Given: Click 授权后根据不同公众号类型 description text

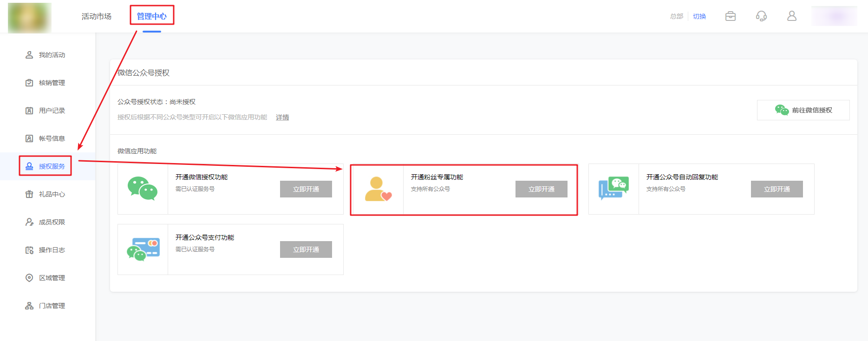Looking at the screenshot, I should click(192, 117).
